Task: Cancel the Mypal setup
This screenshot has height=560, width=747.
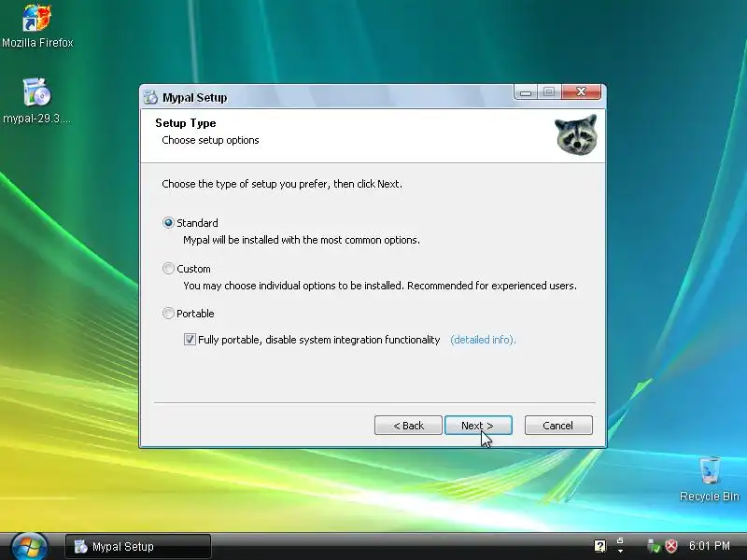Action: [558, 426]
